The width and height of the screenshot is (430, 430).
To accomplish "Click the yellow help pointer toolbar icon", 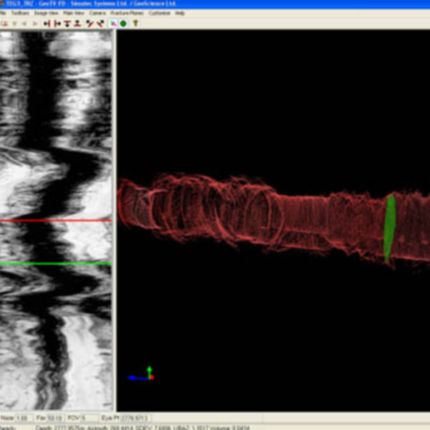I will (x=135, y=23).
